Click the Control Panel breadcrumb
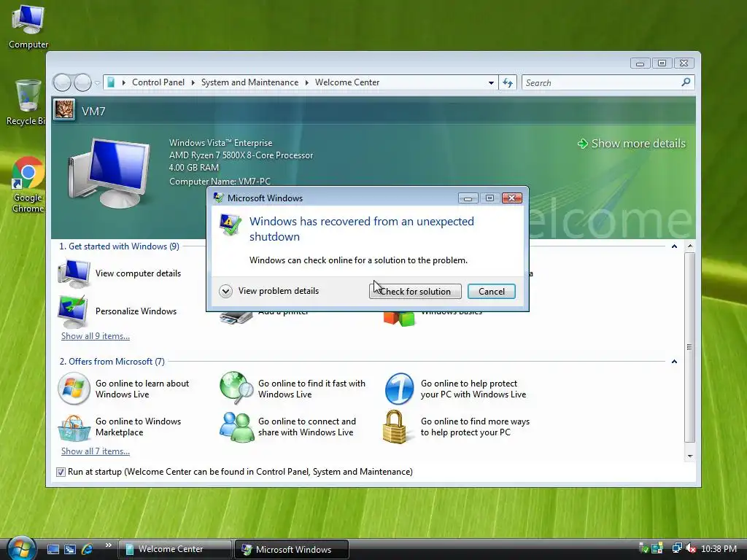This screenshot has width=747, height=560. coord(158,82)
